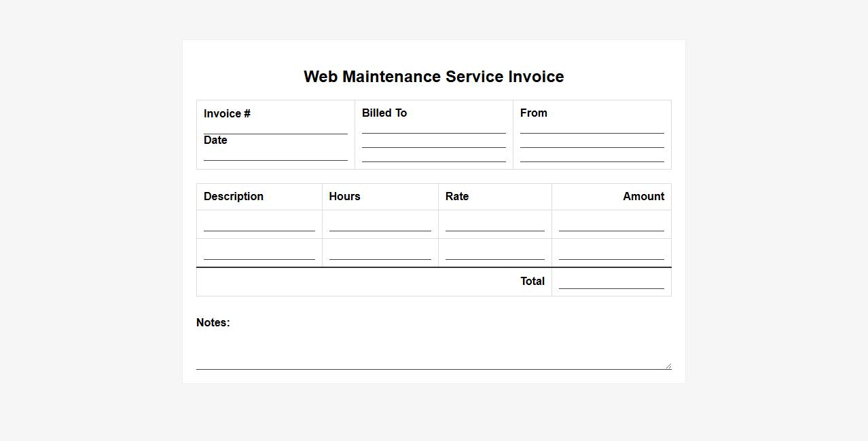This screenshot has height=441, width=868.
Task: Focus the third From address line
Action: pos(592,155)
